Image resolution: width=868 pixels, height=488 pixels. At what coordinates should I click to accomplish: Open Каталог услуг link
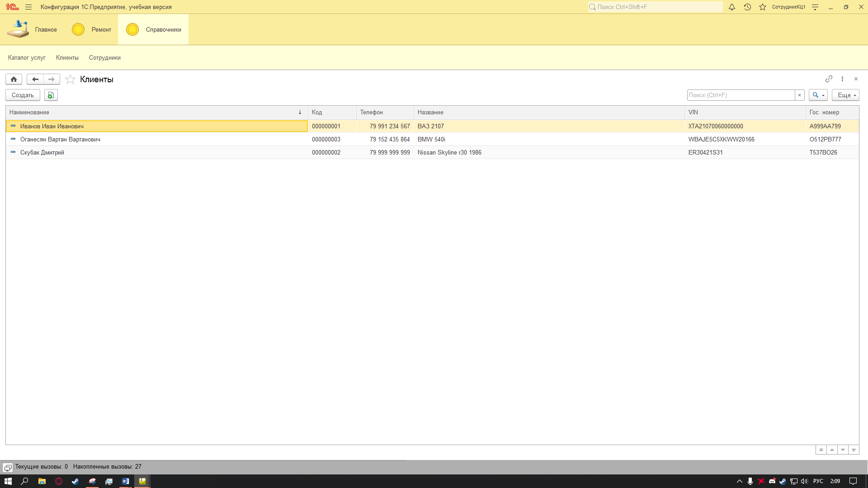27,58
